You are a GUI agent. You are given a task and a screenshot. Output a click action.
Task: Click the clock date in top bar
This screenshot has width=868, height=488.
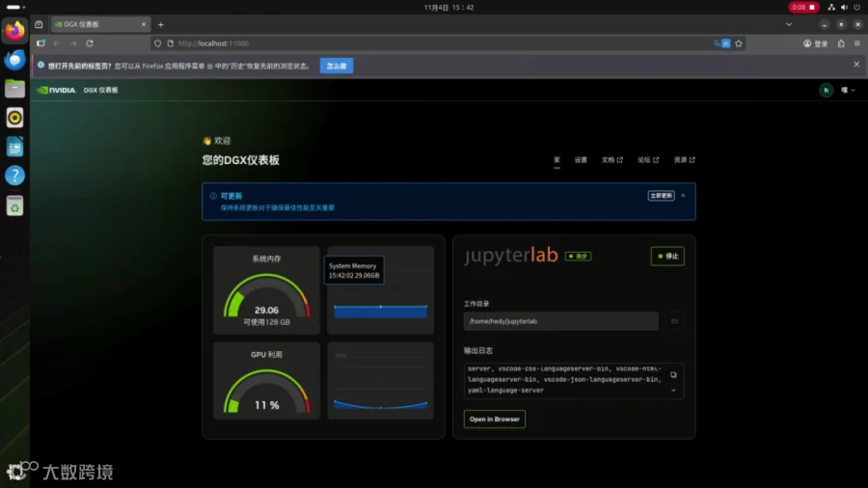448,7
